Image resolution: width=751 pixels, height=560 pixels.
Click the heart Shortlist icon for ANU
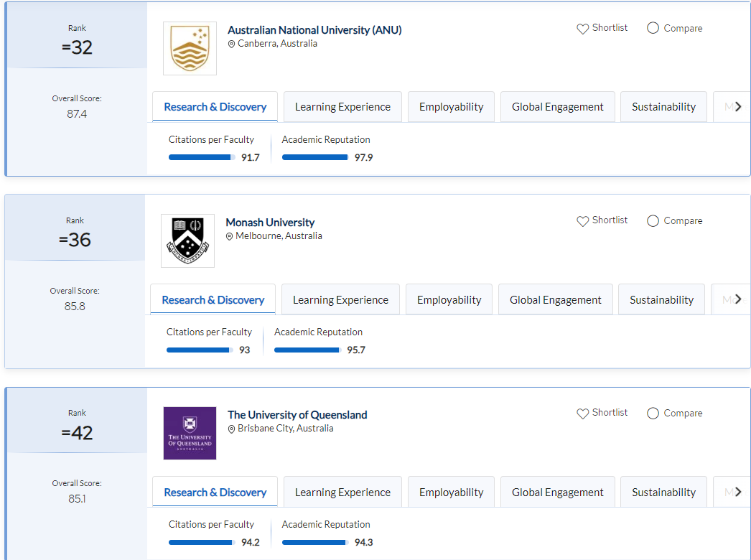[x=582, y=29]
